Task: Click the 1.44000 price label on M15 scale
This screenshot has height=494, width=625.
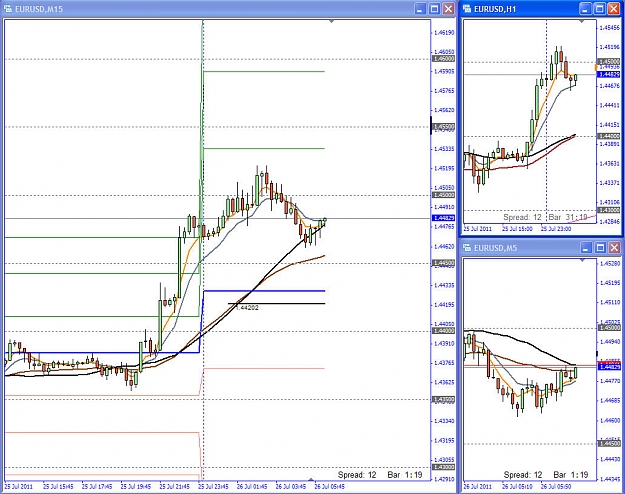Action: 444,331
